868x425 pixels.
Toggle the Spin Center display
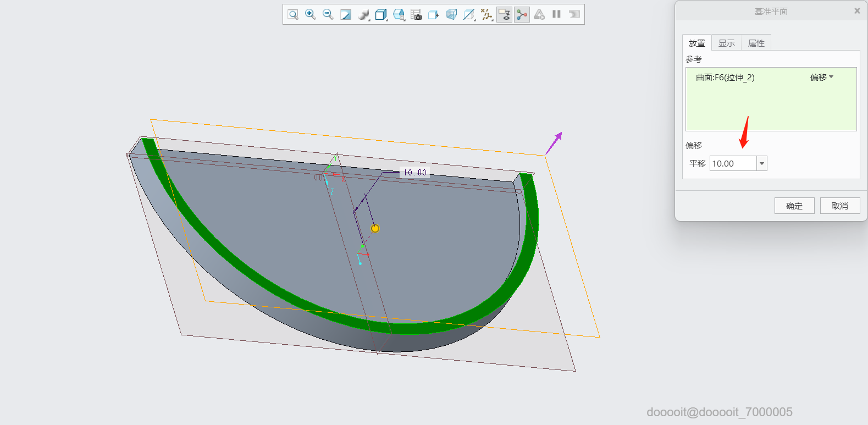click(522, 14)
